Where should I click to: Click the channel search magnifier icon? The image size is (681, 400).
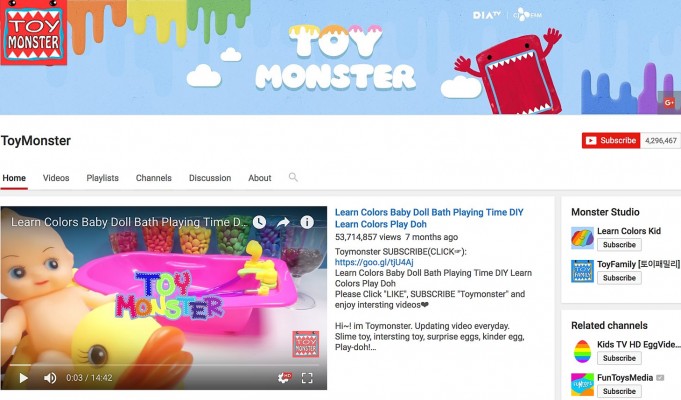[x=293, y=177]
